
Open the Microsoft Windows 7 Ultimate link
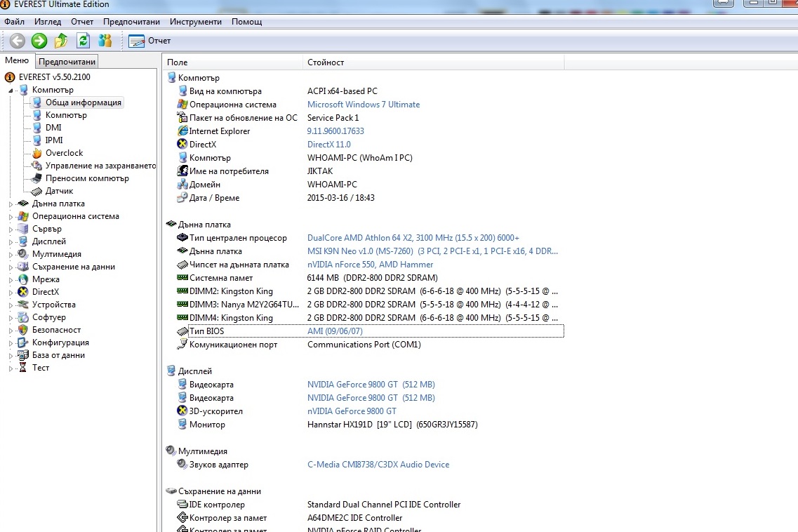(x=364, y=105)
